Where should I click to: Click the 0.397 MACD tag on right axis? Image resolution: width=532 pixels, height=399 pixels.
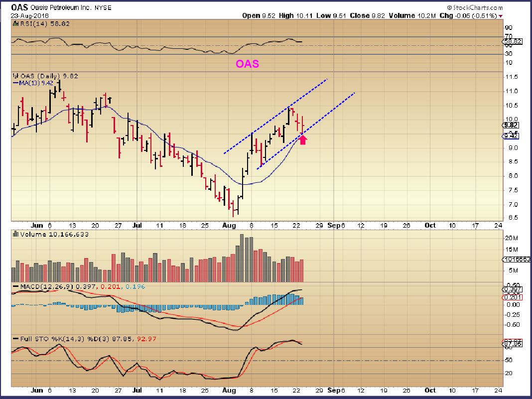(512, 289)
